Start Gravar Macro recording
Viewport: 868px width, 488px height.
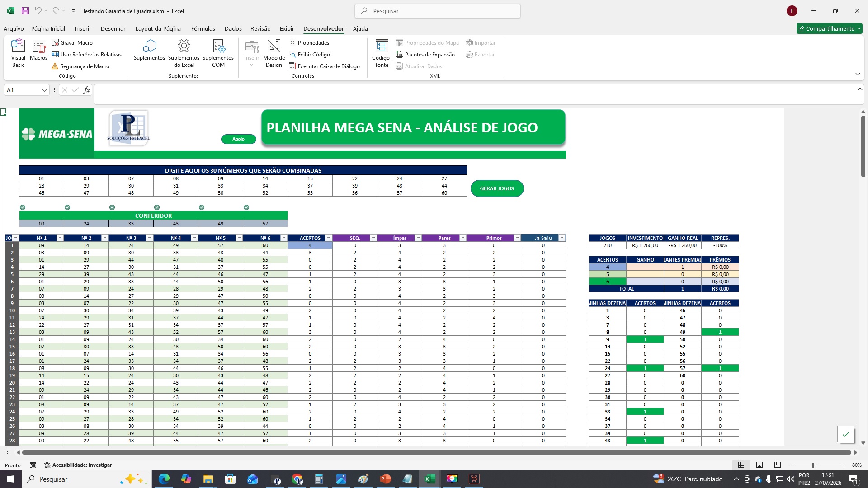coord(72,42)
